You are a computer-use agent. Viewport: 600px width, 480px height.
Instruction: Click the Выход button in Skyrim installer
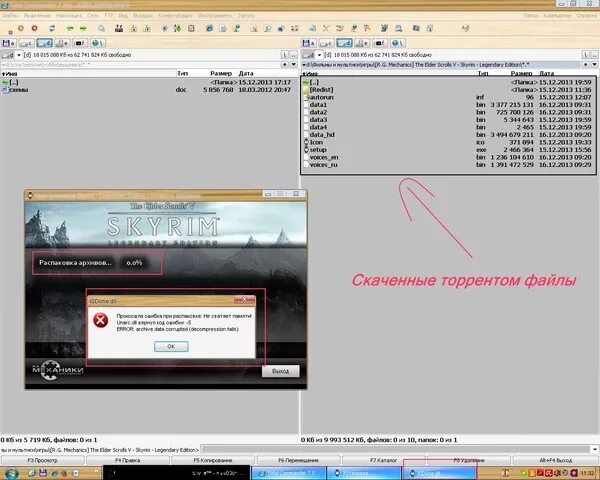point(280,371)
